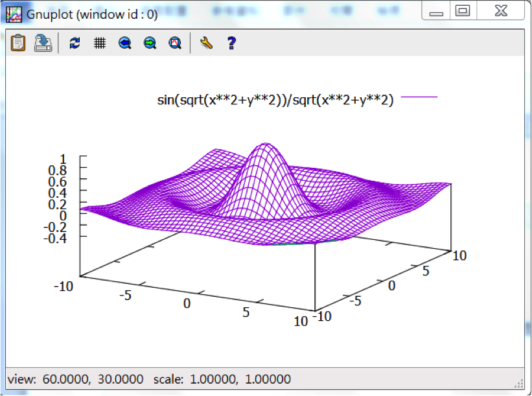
Task: Close the Gnuplot window
Action: click(500, 11)
